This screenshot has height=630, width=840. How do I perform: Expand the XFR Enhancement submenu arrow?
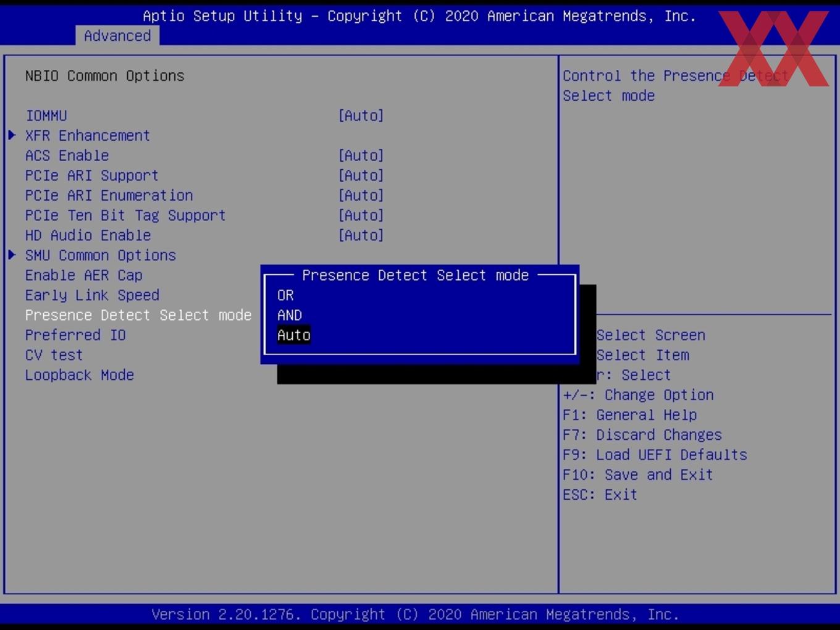pyautogui.click(x=12, y=135)
